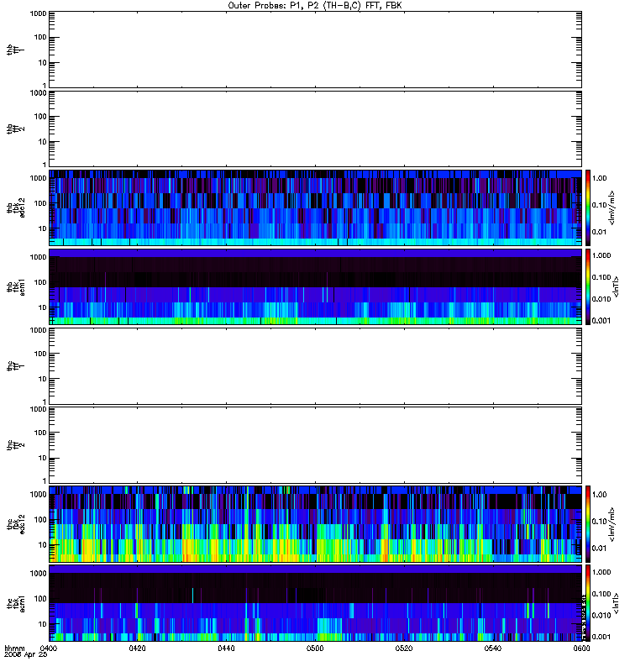Viewport: 630px width, 672px height.
Task: Select the color bar beside thb fbk edc12 panel
Action: [x=588, y=207]
